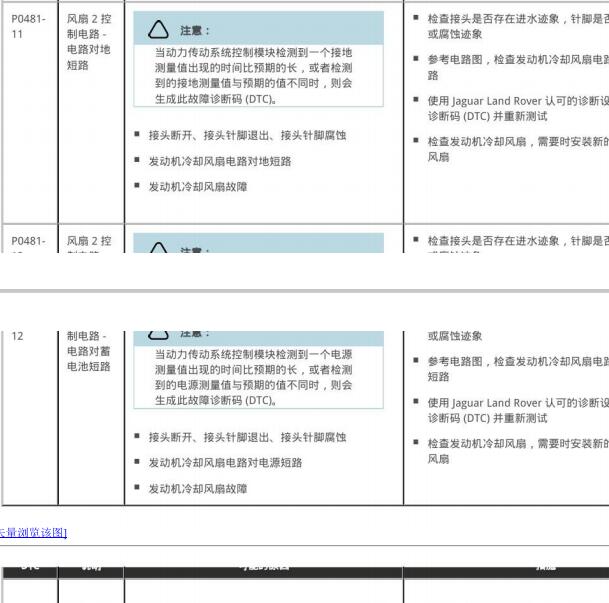This screenshot has width=609, height=603.
Task: Select '参考电路图' action in battery-short row
Action: point(518,369)
